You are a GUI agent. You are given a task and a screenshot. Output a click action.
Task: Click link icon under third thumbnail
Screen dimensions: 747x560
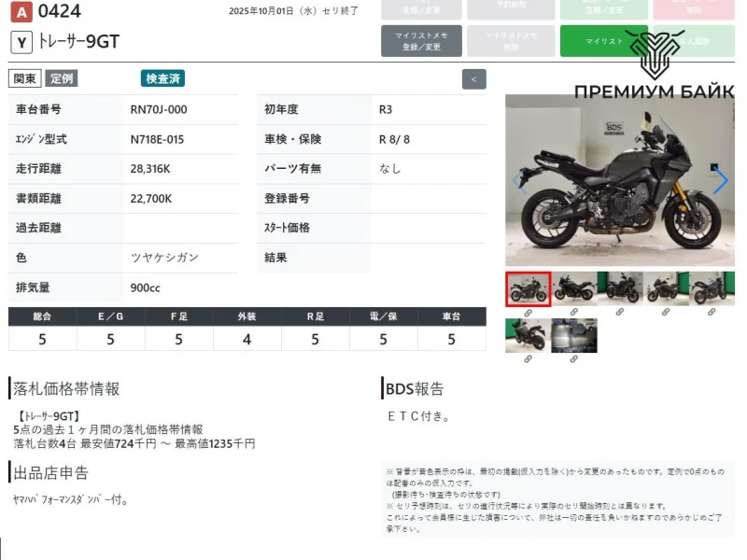[x=619, y=313]
